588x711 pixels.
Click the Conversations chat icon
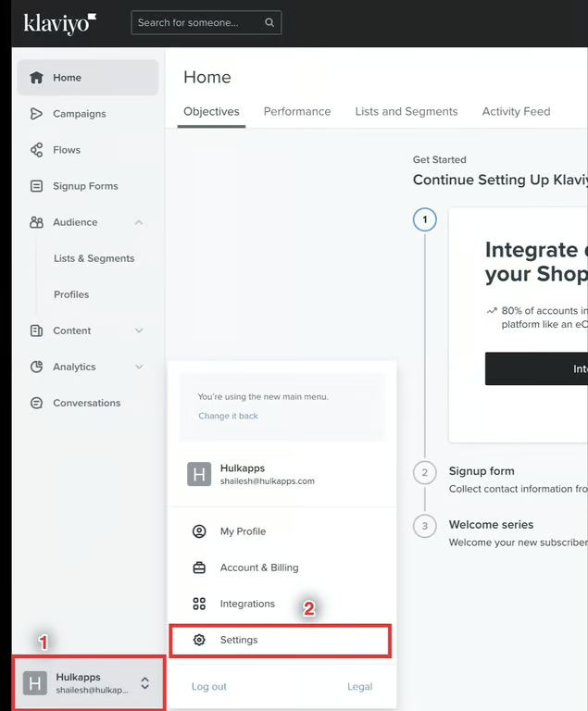point(36,403)
